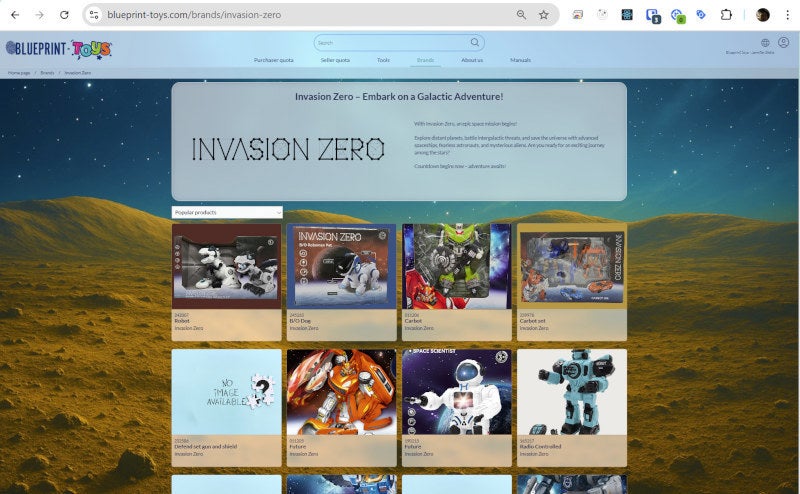This screenshot has width=800, height=494.
Task: Expand the Popular products sort dropdown
Action: [x=227, y=212]
